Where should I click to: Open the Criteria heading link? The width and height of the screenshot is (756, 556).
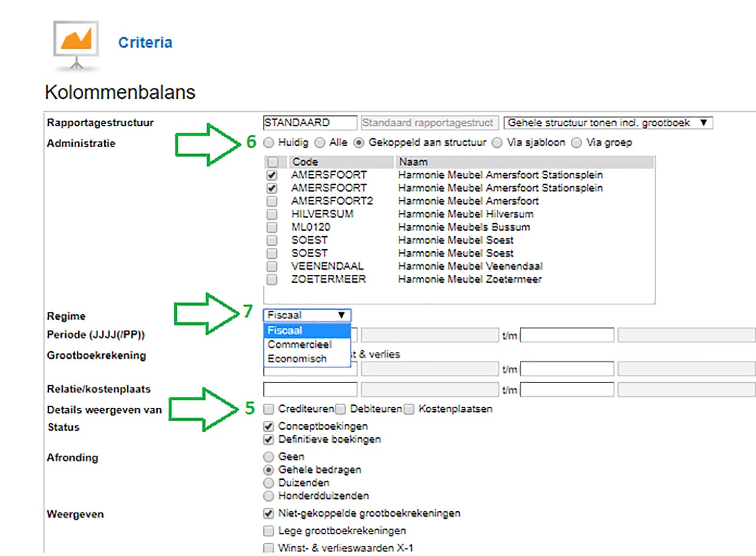(145, 43)
